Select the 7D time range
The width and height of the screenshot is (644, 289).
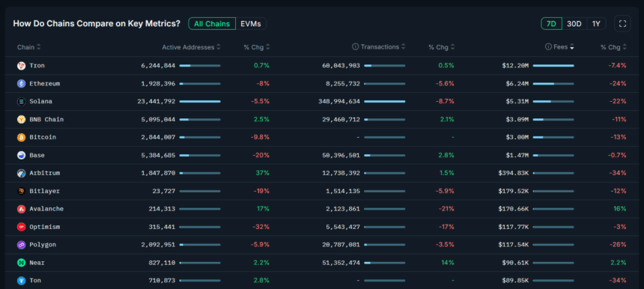tap(551, 24)
